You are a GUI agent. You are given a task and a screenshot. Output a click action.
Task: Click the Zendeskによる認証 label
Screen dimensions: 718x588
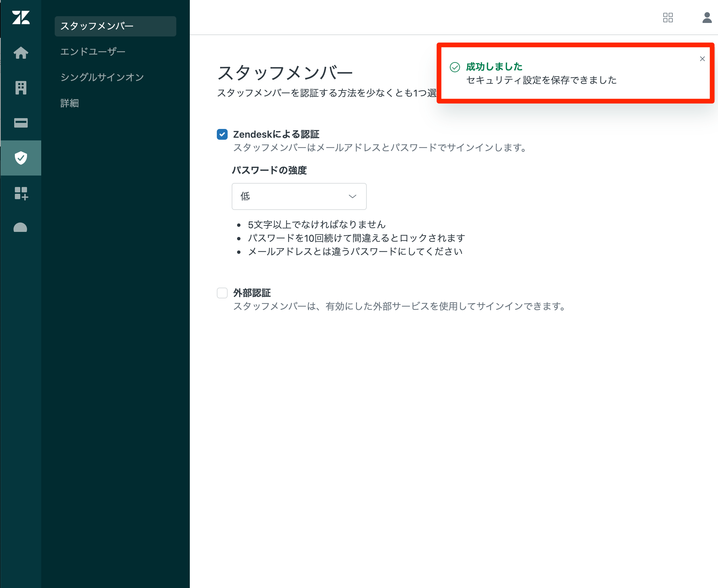[276, 134]
